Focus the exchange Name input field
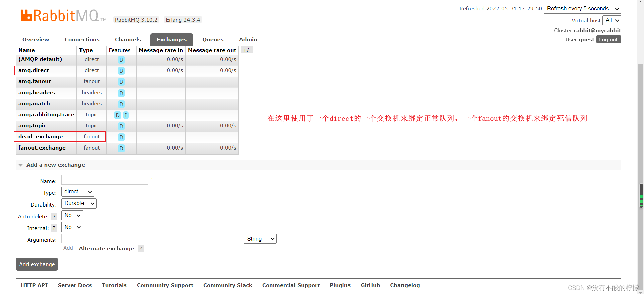The width and height of the screenshot is (644, 294). pyautogui.click(x=105, y=180)
